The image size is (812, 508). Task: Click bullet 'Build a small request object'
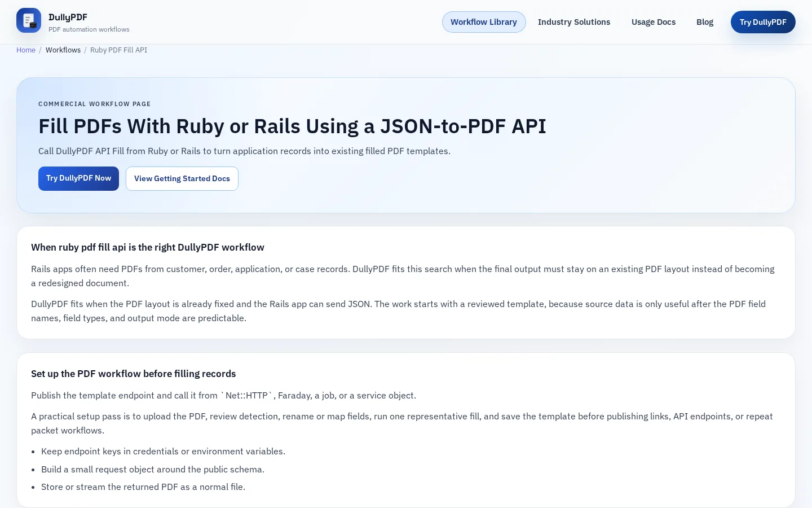153,470
